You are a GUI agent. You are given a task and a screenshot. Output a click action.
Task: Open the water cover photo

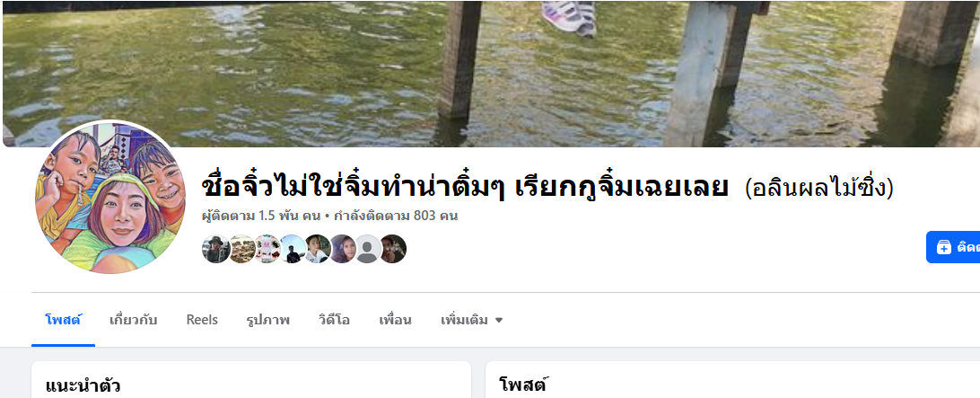[x=491, y=74]
